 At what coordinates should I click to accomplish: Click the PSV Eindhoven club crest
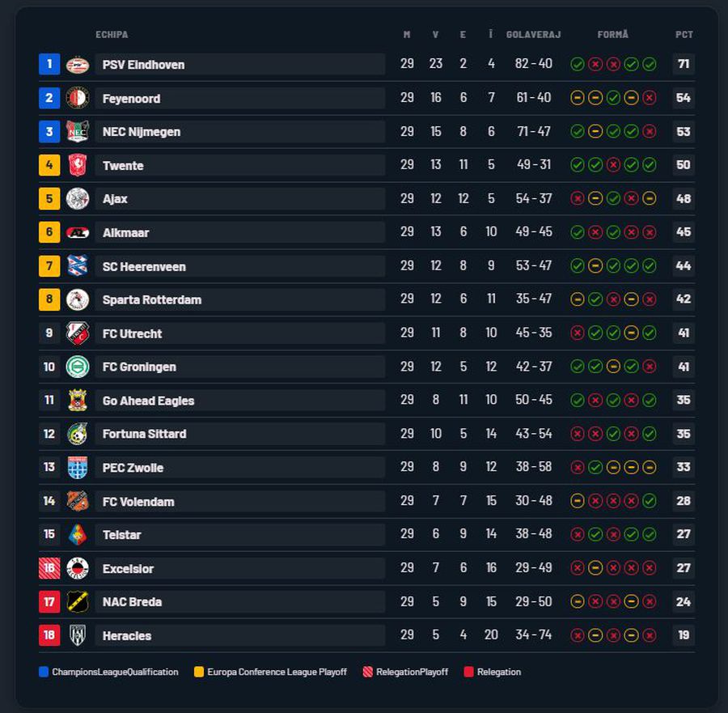coord(78,65)
